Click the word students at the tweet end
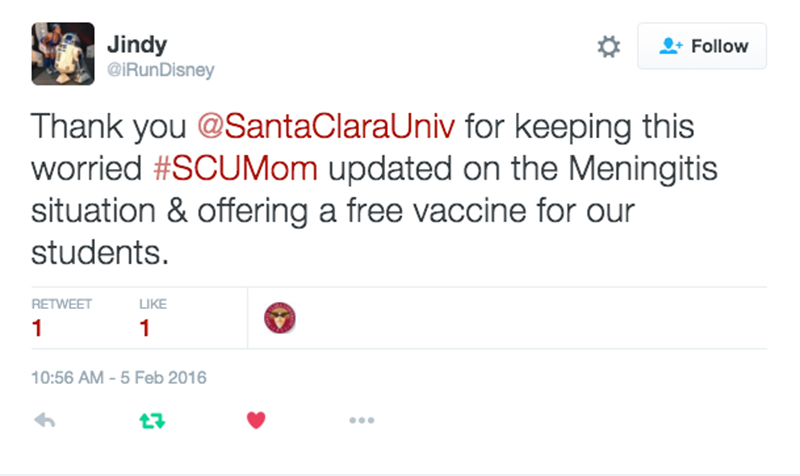Viewport: 800px width, 476px height. 96,251
